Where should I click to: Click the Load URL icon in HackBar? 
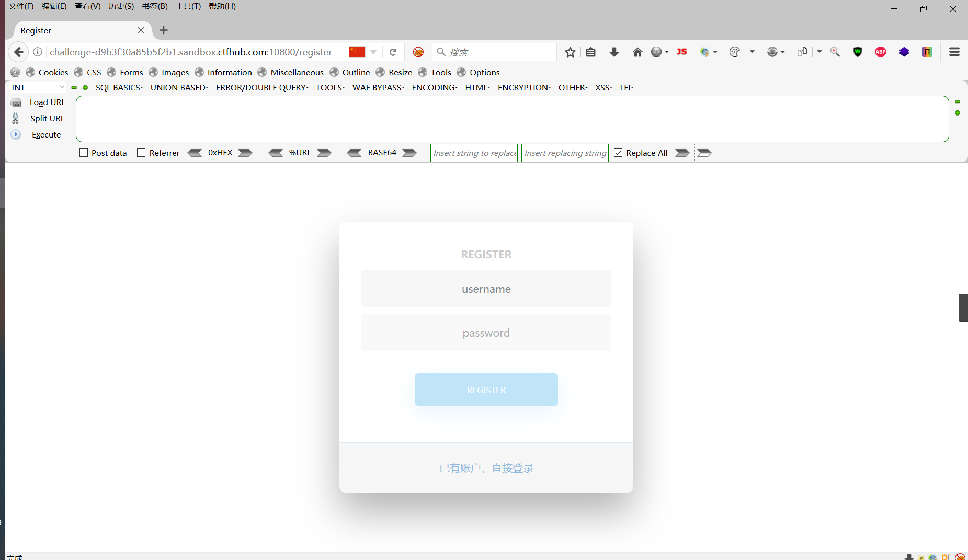16,102
